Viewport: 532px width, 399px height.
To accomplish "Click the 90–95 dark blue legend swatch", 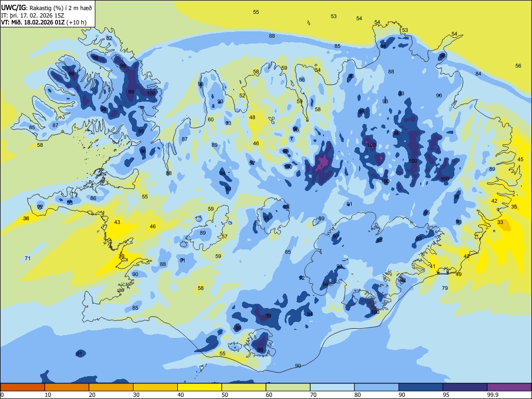I will pos(421,387).
